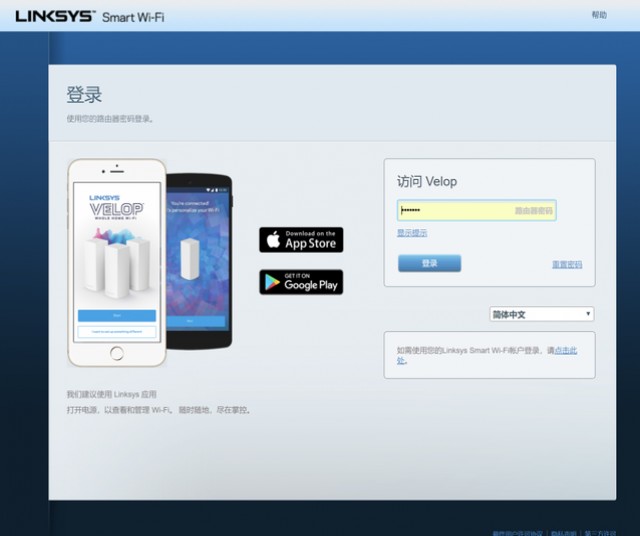Open the 重置密码 reset password link

567,265
